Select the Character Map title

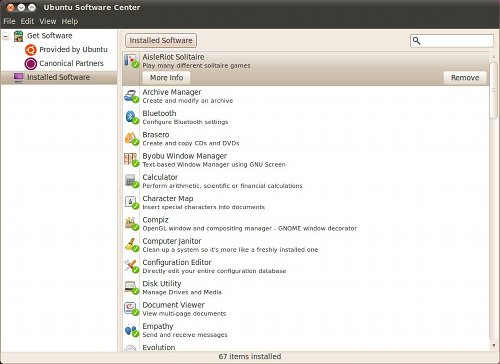[x=168, y=199]
